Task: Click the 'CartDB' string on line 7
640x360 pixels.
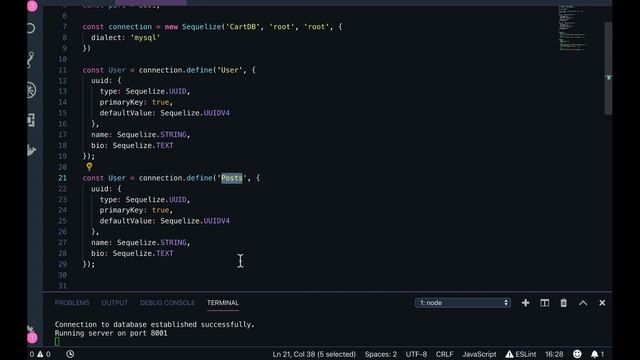Action: [242, 27]
